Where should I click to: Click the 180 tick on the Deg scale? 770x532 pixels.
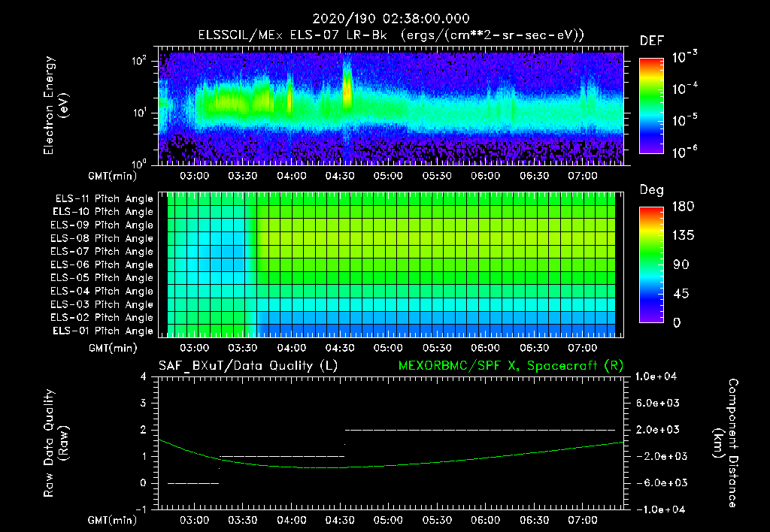click(x=683, y=206)
